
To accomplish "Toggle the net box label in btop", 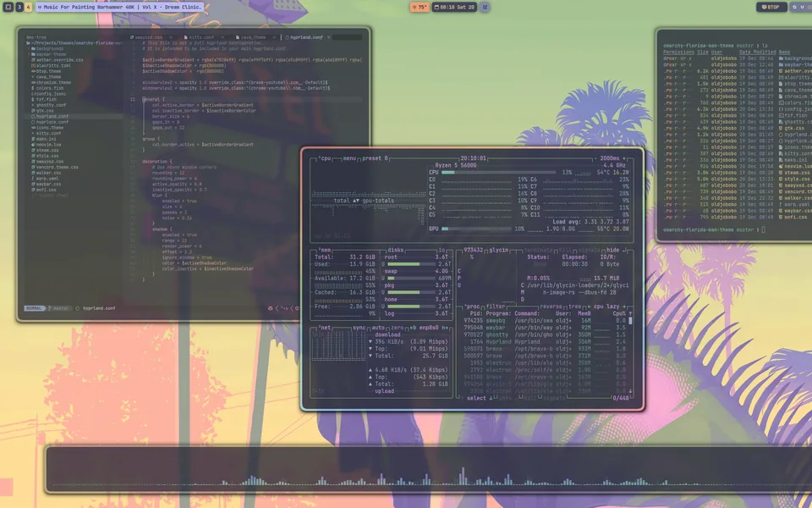I will coord(324,329).
